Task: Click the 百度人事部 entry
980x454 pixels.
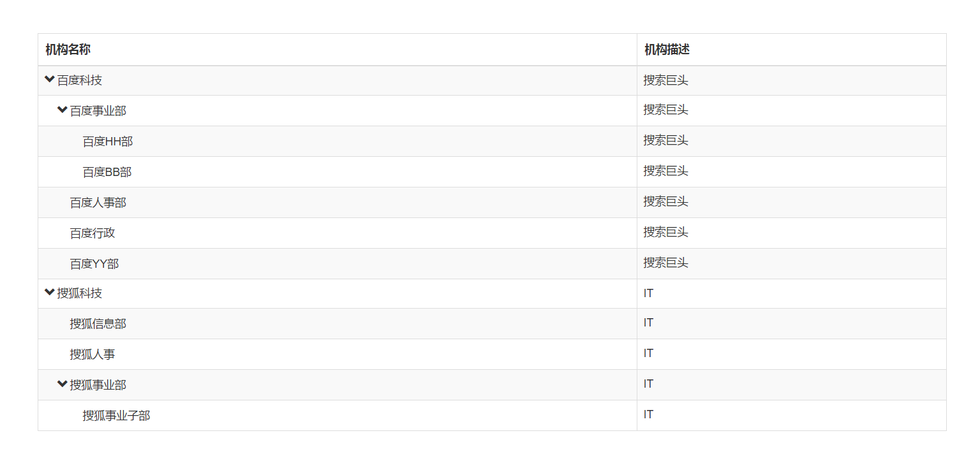Action: pyautogui.click(x=98, y=203)
